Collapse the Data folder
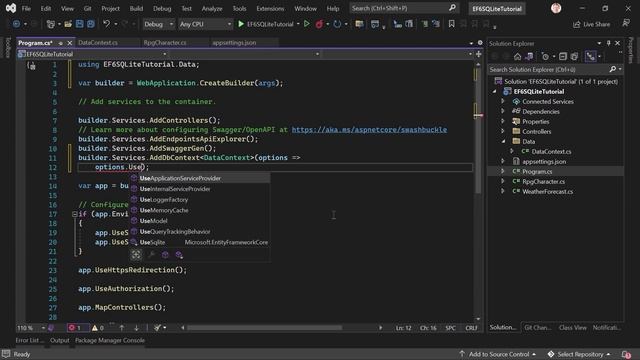Screen dimensions: 640x360 (503, 141)
